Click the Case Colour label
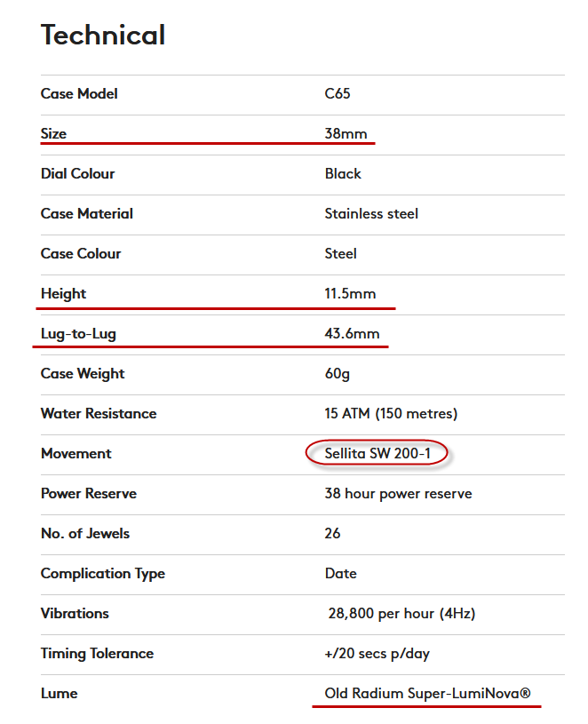The width and height of the screenshot is (588, 724). click(80, 253)
